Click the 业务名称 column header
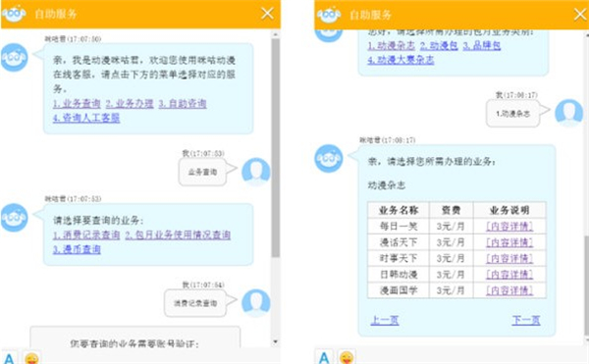 click(x=399, y=210)
